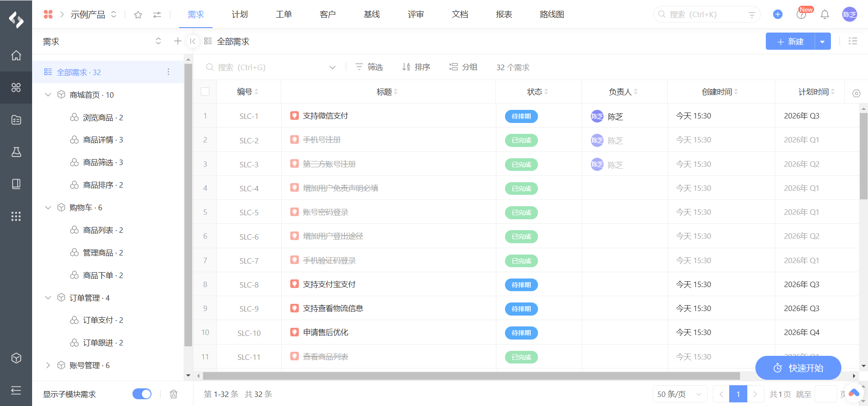868x406 pixels.
Task: Open the 50 条/页 page size dropdown
Action: point(680,394)
